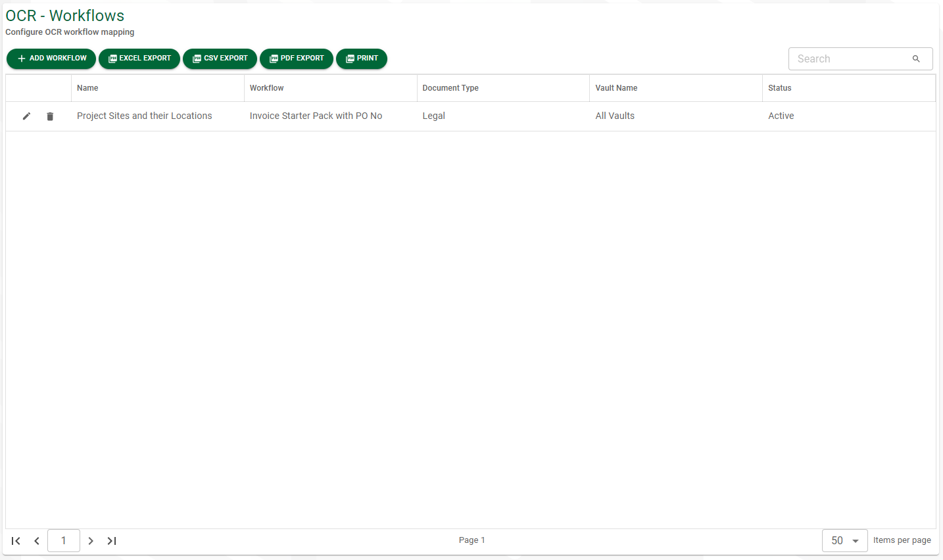Jump to the last page
Viewport: 943px width, 560px height.
(x=112, y=541)
